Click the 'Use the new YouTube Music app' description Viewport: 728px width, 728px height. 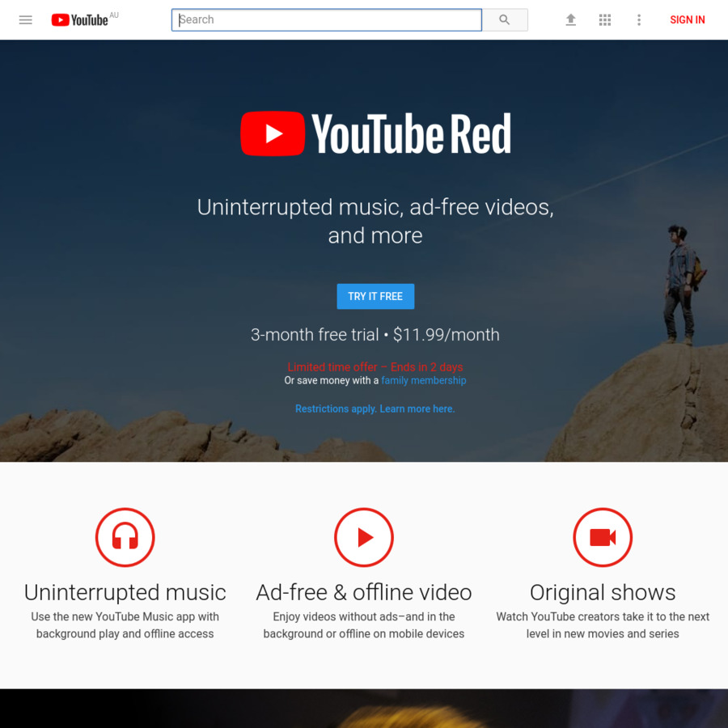click(125, 625)
